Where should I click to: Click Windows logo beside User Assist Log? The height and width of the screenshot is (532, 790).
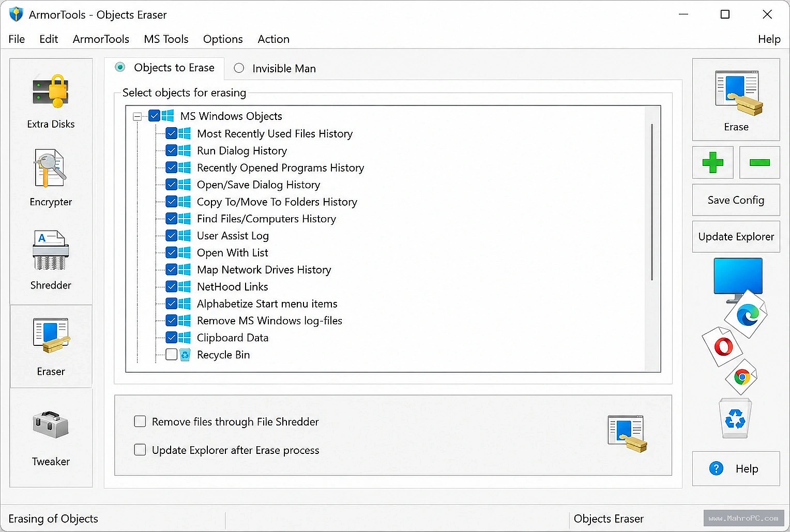click(x=185, y=236)
